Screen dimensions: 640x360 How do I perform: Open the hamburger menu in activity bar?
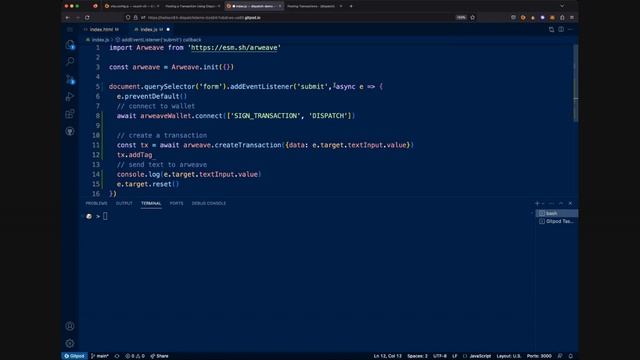point(70,29)
